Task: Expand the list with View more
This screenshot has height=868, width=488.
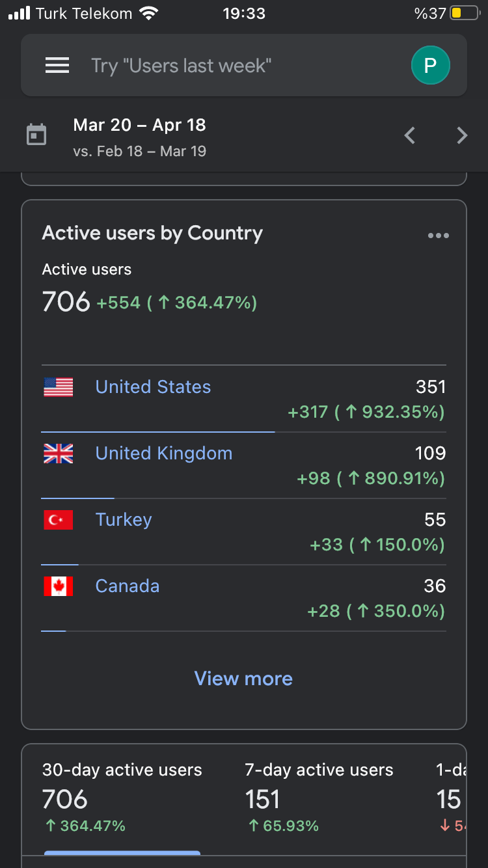Action: coord(243,679)
